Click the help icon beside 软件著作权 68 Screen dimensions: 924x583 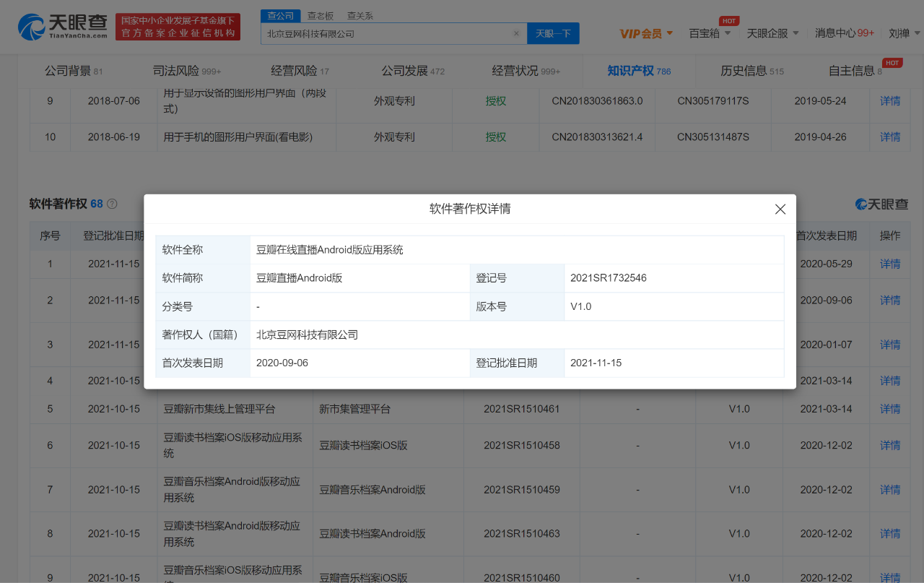112,204
